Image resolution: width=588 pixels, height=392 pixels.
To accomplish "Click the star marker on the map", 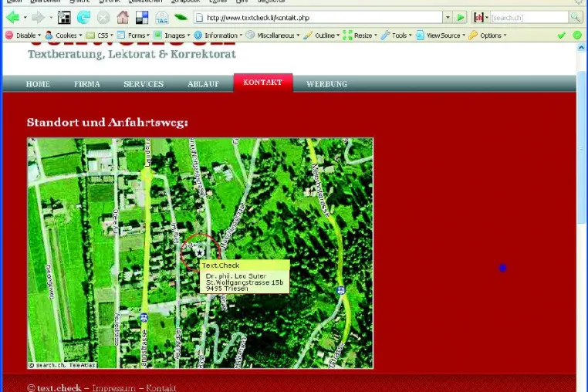I will pyautogui.click(x=200, y=253).
